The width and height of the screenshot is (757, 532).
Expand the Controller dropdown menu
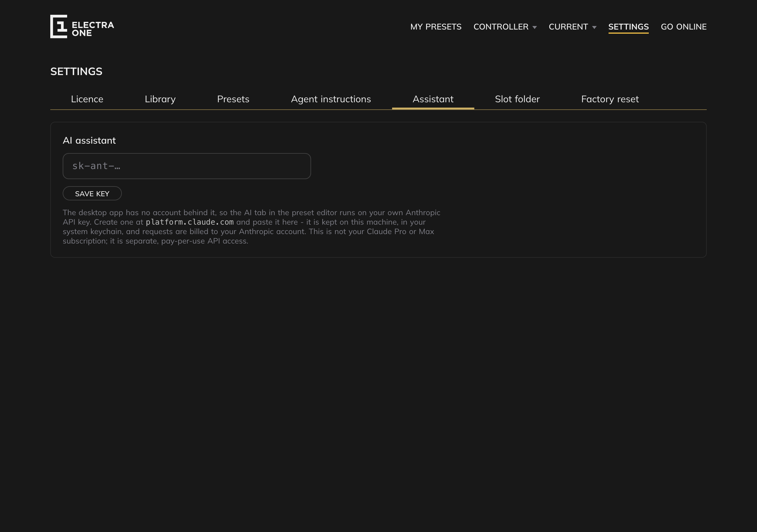tap(505, 27)
